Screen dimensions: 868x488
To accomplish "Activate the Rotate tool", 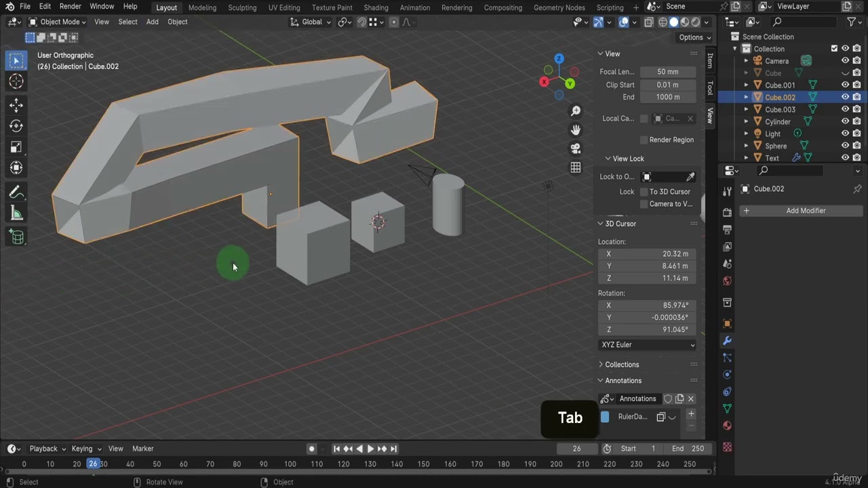I will coord(16,126).
